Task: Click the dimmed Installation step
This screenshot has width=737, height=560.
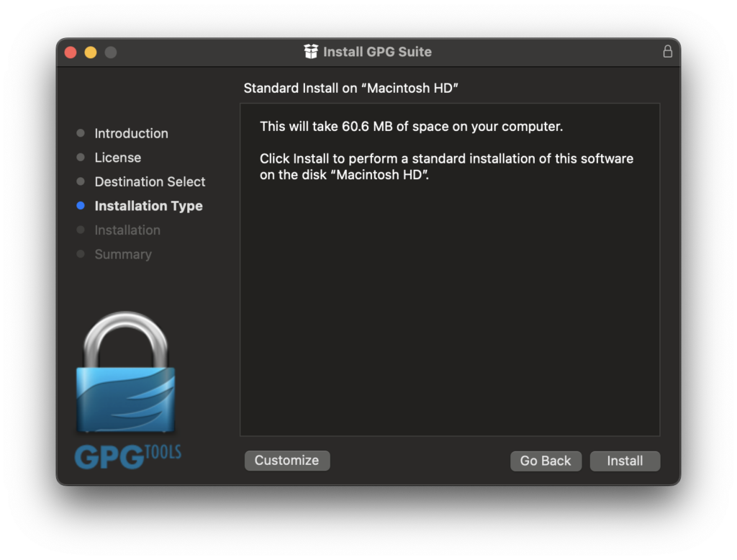Action: [x=127, y=230]
